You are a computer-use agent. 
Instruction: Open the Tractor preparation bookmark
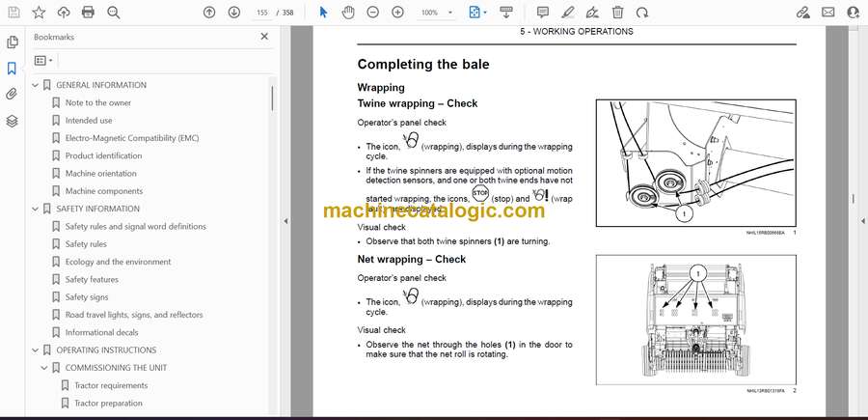(x=108, y=404)
